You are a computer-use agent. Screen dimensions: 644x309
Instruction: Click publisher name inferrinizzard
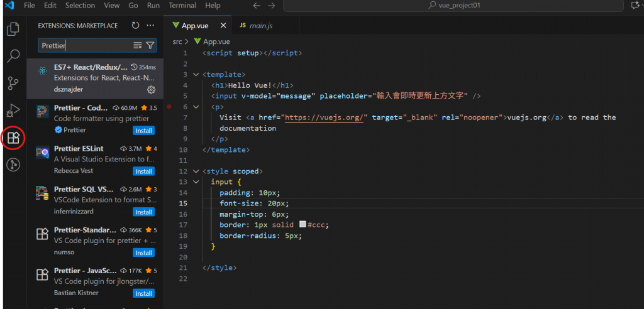74,211
